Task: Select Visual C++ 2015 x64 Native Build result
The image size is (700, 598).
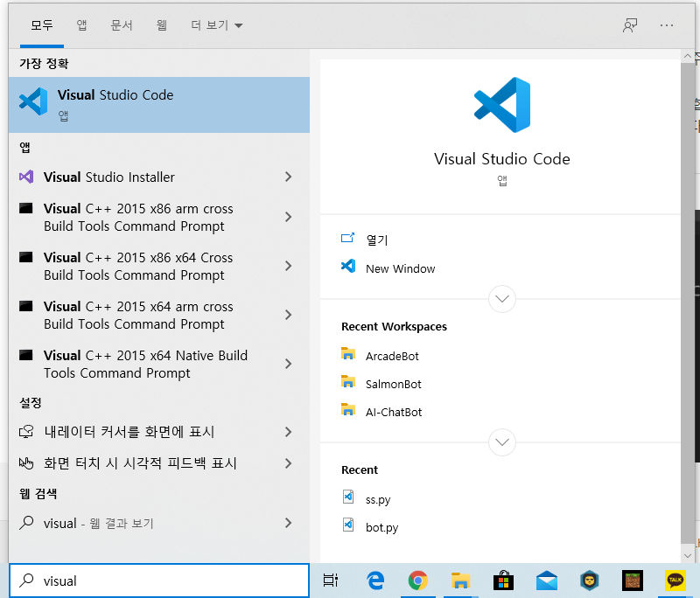Action: [159, 364]
